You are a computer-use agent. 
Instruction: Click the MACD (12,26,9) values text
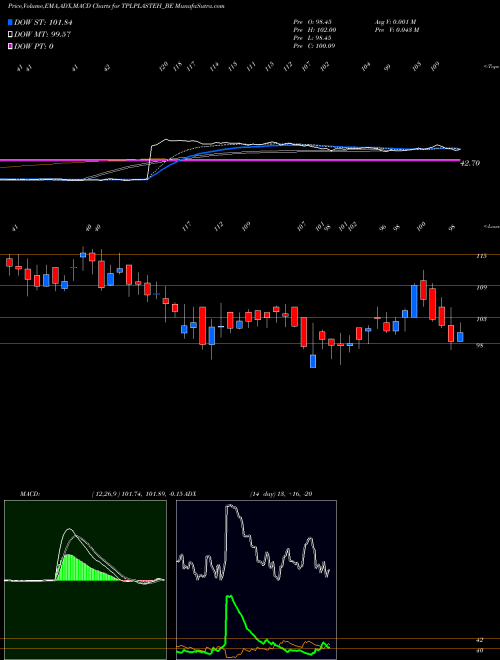pyautogui.click(x=140, y=494)
